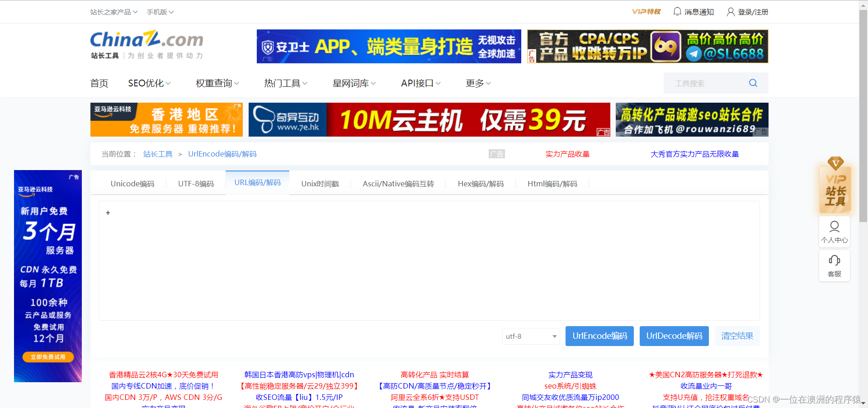
Task: Switch to the UTF-8编码 tab
Action: pos(196,184)
